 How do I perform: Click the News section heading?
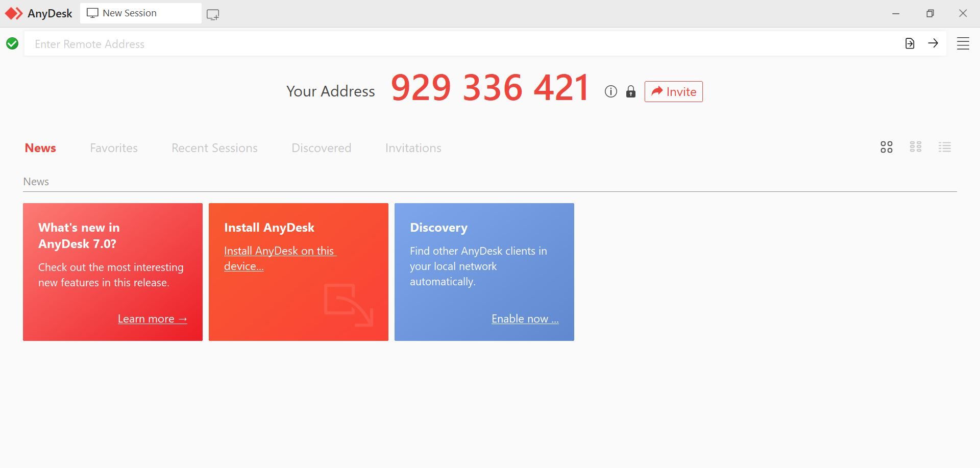tap(36, 182)
